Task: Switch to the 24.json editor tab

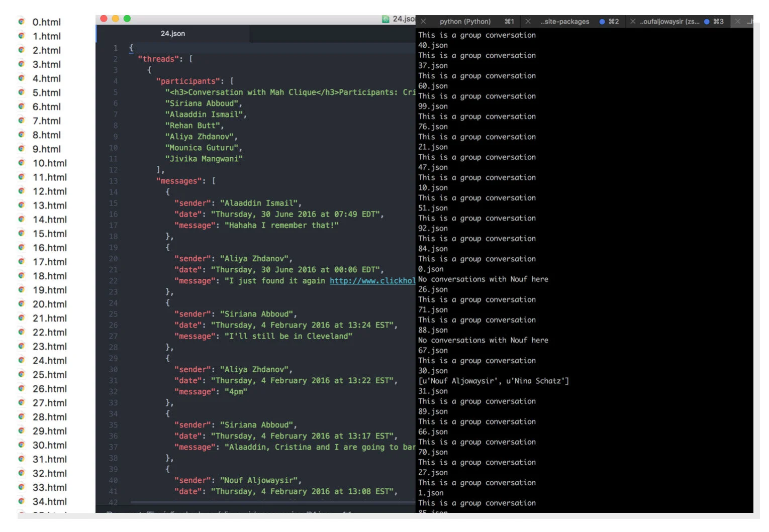Action: 173,34
